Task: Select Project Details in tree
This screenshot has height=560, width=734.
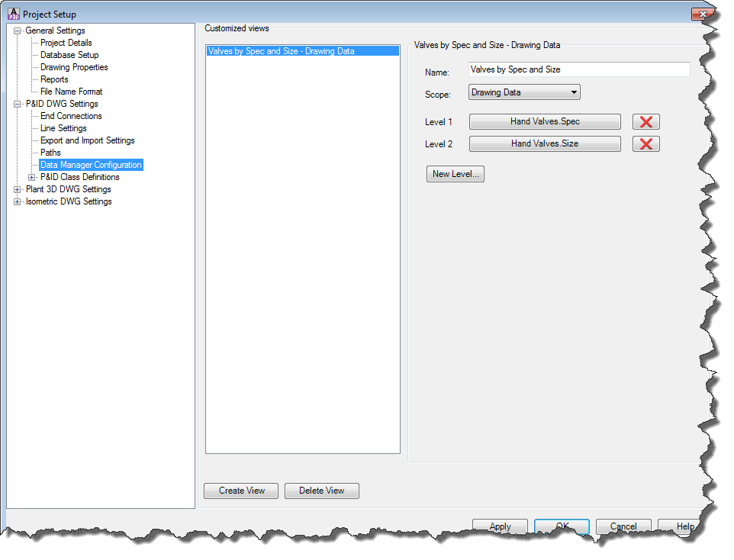Action: coord(66,43)
